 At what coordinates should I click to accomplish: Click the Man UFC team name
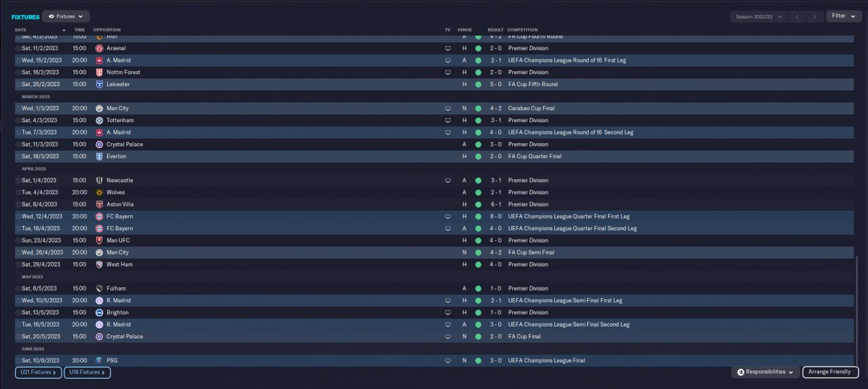coord(117,240)
